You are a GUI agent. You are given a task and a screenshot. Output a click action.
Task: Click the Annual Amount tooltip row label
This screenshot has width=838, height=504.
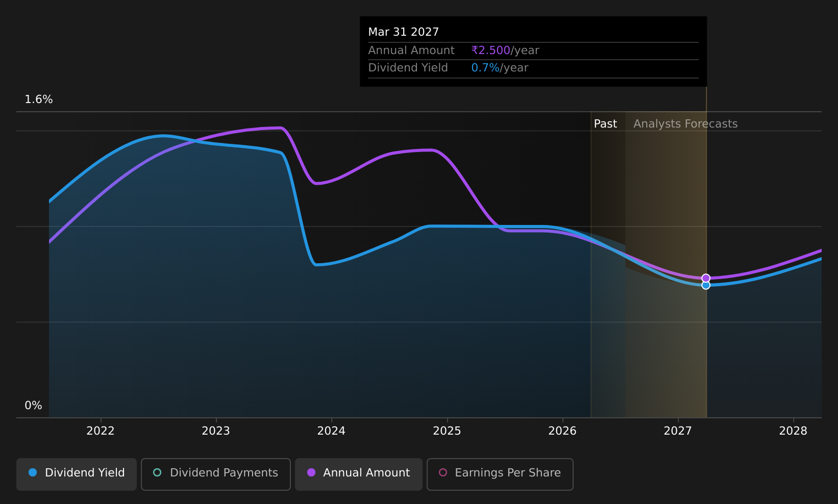click(x=411, y=51)
